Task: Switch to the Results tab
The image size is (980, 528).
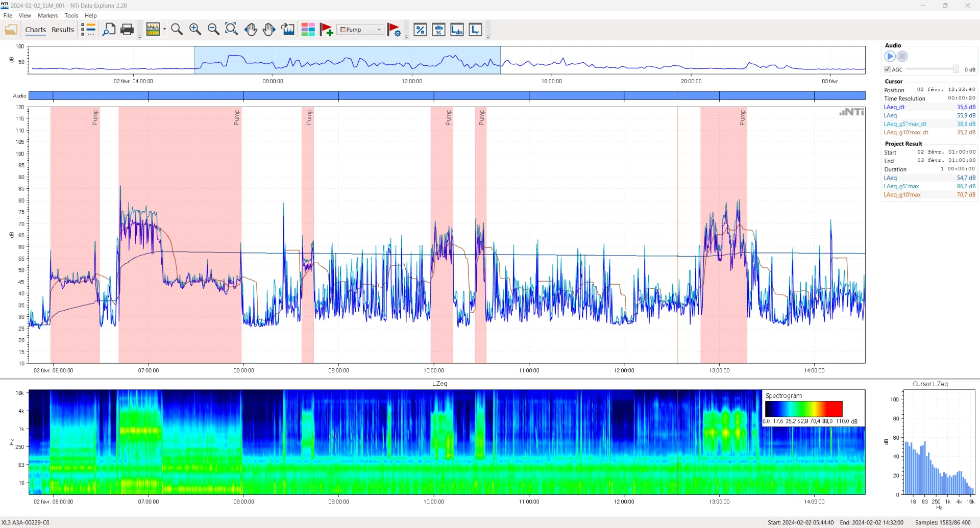Action: tap(62, 30)
